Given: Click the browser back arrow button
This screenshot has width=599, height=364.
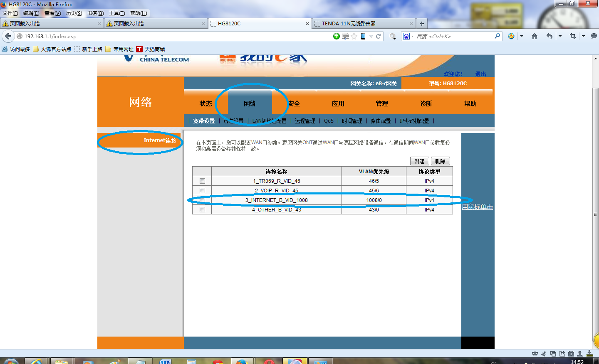Looking at the screenshot, I should [x=8, y=36].
